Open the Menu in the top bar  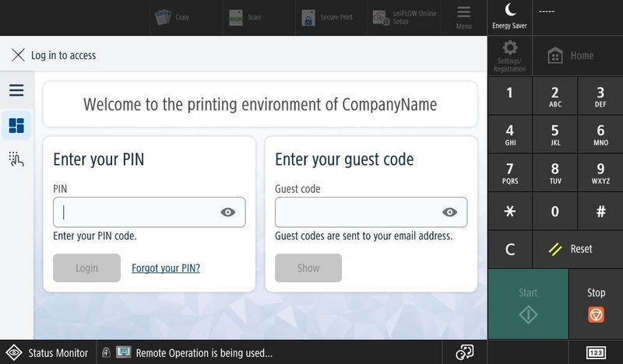[463, 17]
